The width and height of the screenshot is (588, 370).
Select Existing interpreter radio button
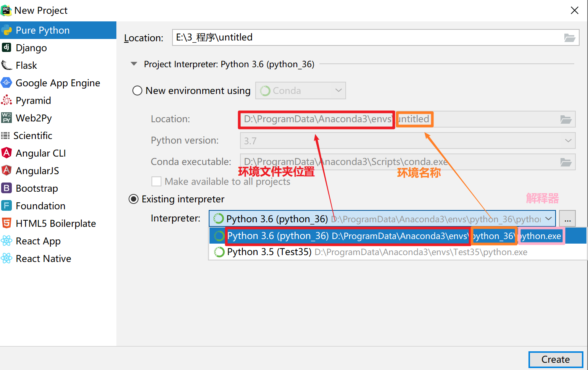coord(134,199)
